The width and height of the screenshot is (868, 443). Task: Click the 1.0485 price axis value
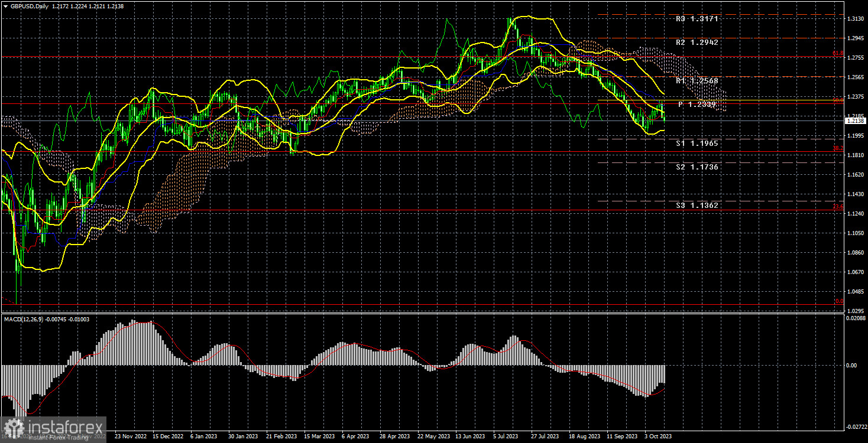click(x=855, y=292)
